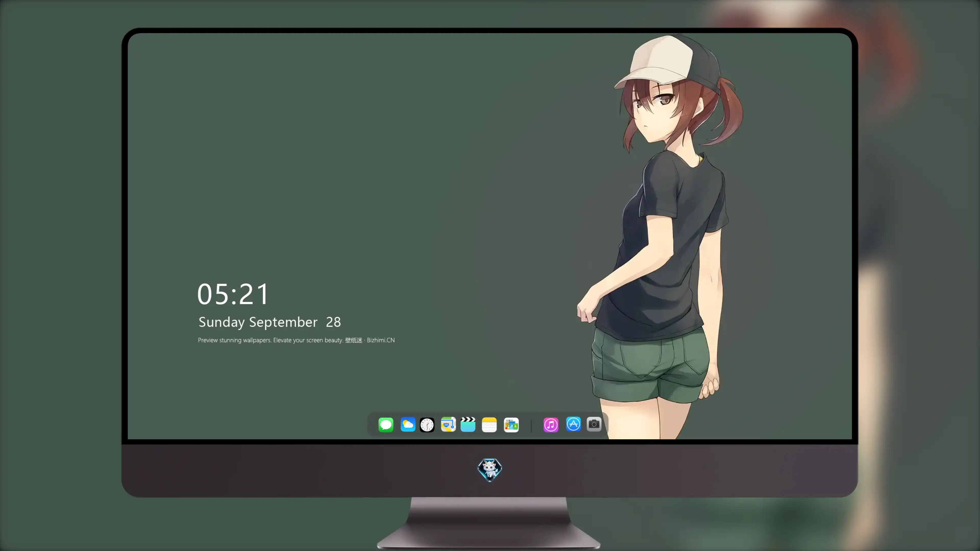This screenshot has width=980, height=551.
Task: Open the Clock app in the dock
Action: point(427,424)
